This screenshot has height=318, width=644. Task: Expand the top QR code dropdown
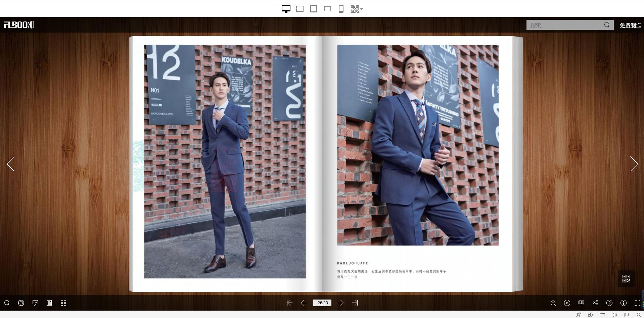click(x=356, y=9)
